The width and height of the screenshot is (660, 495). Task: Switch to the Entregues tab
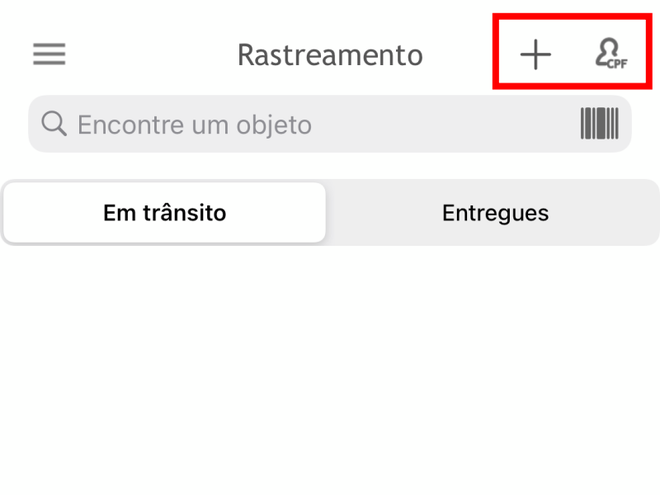pos(495,213)
